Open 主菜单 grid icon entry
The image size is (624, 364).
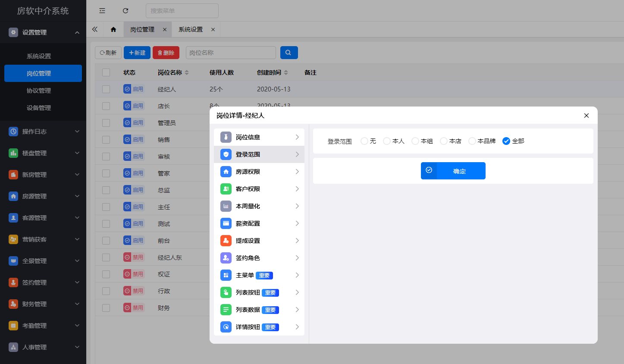pos(226,275)
